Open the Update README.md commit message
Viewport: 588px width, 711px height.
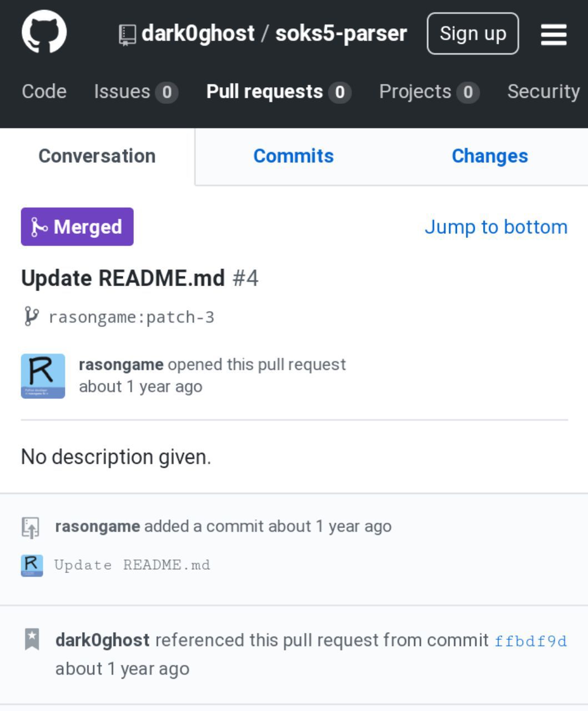[132, 565]
